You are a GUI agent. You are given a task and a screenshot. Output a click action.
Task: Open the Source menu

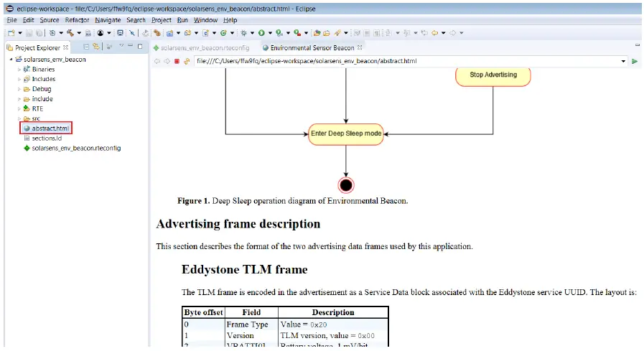50,19
